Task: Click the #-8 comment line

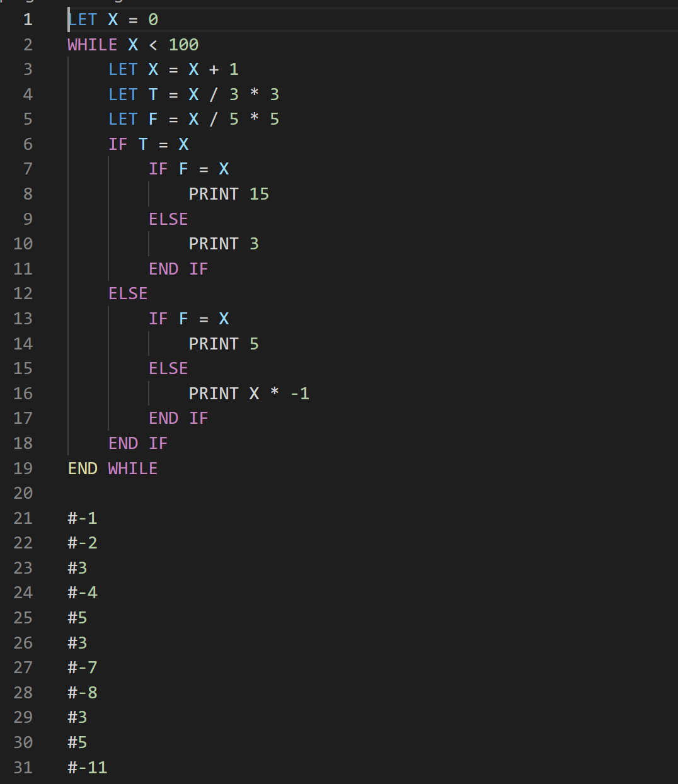Action: 83,693
